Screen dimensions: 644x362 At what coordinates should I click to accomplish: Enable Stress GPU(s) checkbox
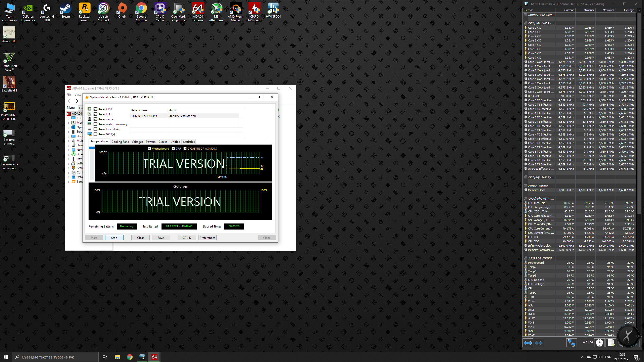[x=95, y=134]
